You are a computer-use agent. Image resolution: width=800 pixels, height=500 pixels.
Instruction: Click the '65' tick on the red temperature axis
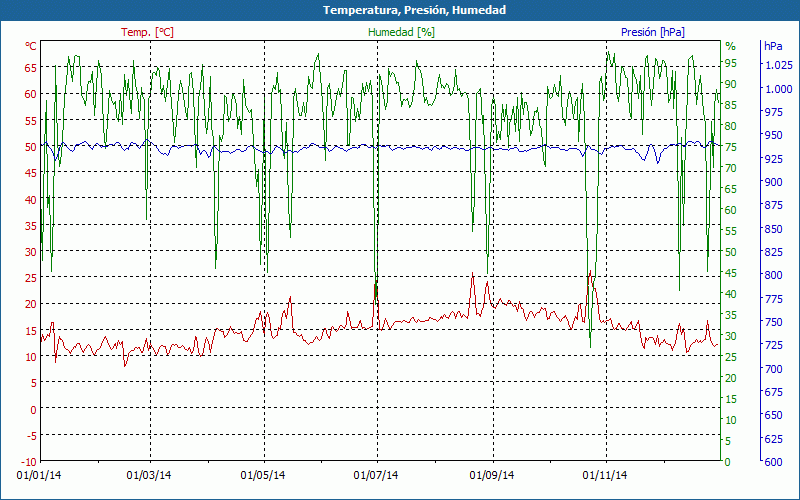click(x=31, y=67)
